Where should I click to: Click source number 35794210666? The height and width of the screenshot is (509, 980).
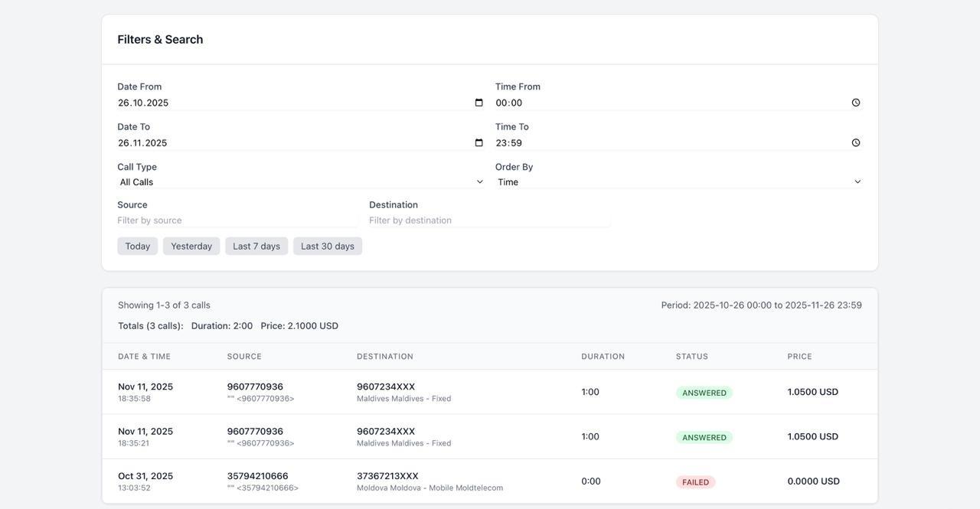point(258,476)
